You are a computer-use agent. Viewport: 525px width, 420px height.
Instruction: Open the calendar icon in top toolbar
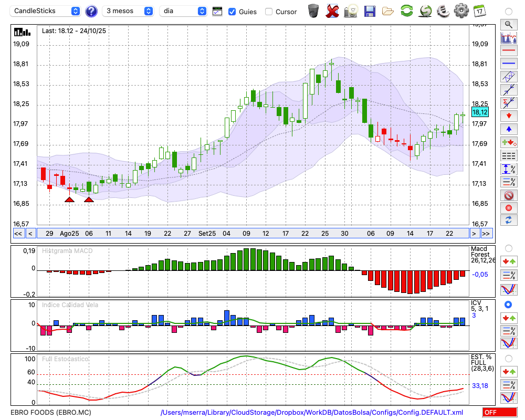tap(479, 10)
